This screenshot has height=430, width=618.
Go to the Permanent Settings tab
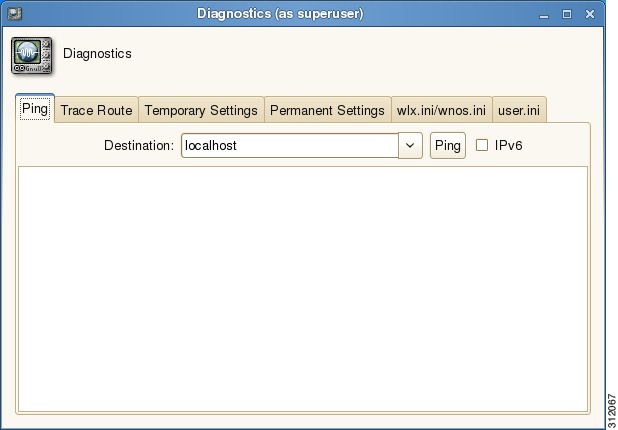(x=327, y=110)
